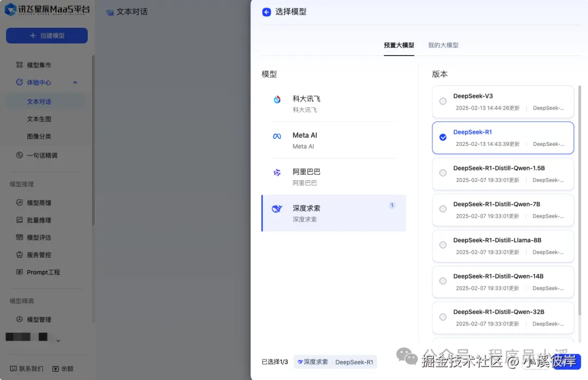Screen dimensions: 588x380
Task: Click the left sidebar scrollbar
Action: point(93,140)
